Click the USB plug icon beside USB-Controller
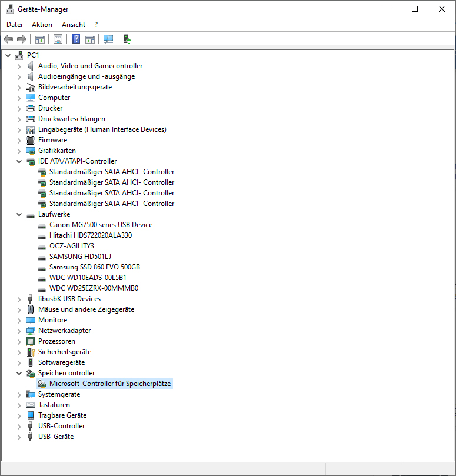 tap(30, 426)
